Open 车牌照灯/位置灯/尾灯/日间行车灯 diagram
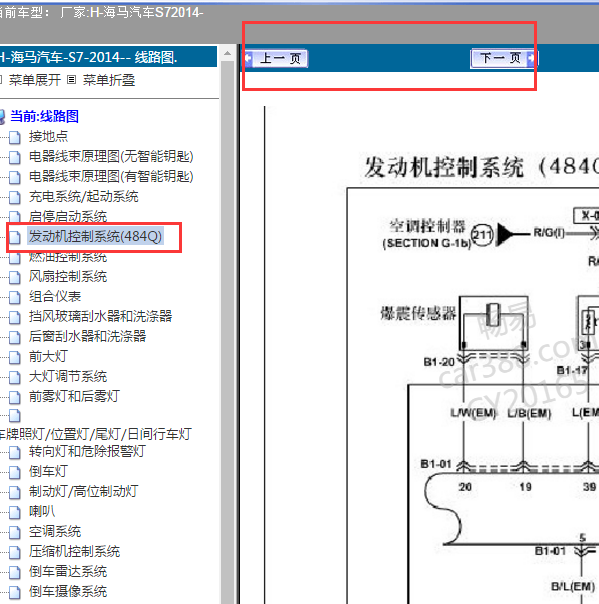This screenshot has height=604, width=599. (x=95, y=434)
